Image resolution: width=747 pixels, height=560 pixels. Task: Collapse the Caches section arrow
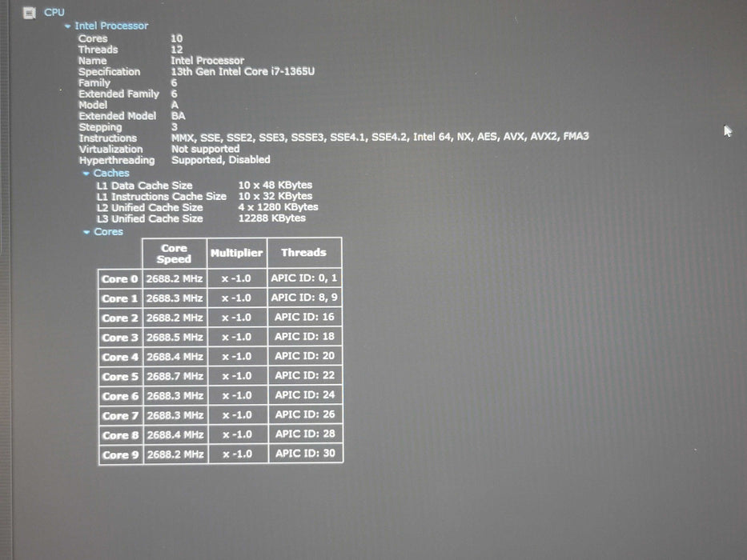coord(86,174)
